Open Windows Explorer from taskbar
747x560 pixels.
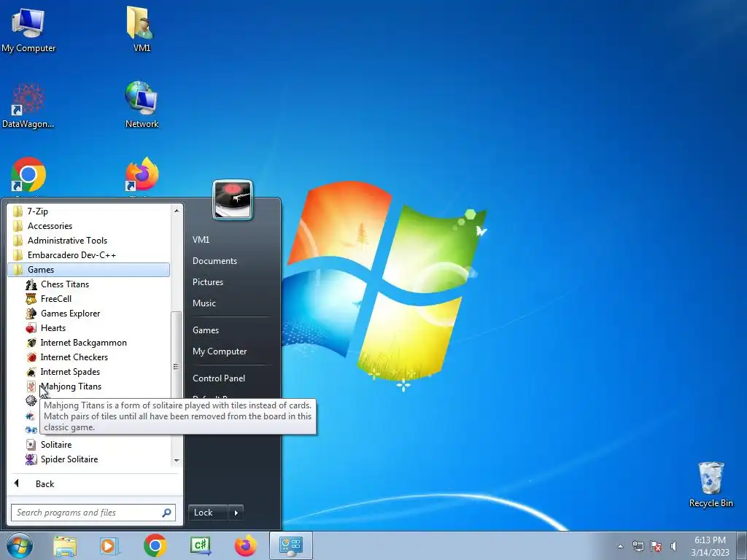tap(65, 545)
